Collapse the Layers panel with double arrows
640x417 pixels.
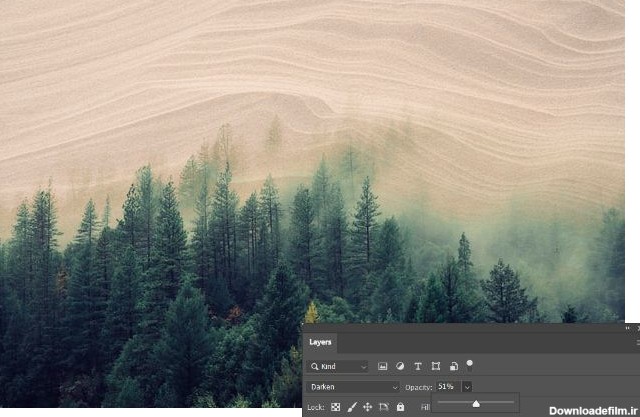(628, 328)
